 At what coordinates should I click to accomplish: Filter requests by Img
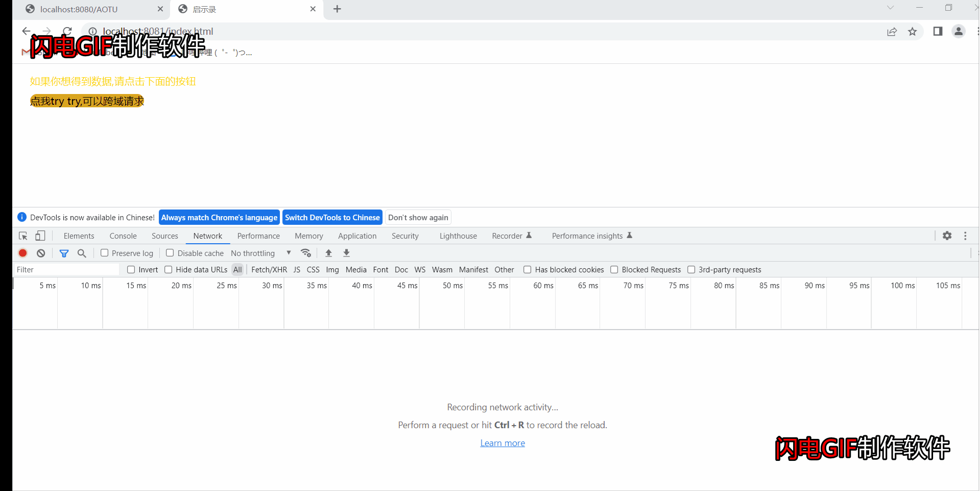pos(332,269)
